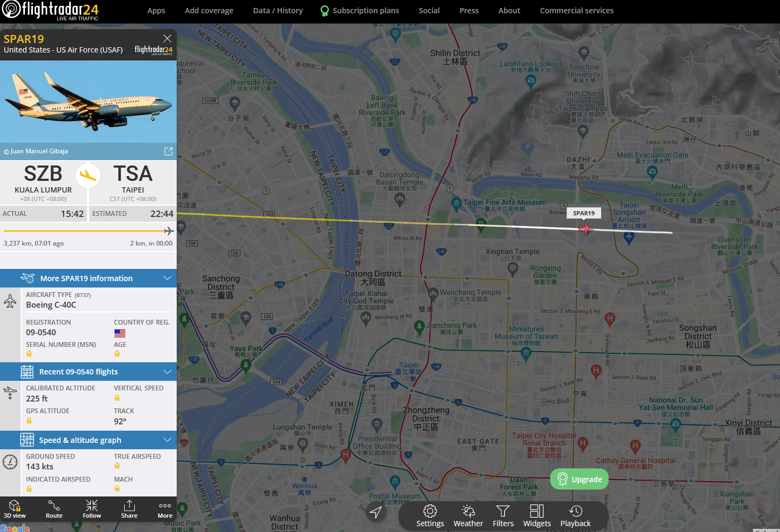780x532 pixels.
Task: Show the flight Route
Action: point(54,509)
